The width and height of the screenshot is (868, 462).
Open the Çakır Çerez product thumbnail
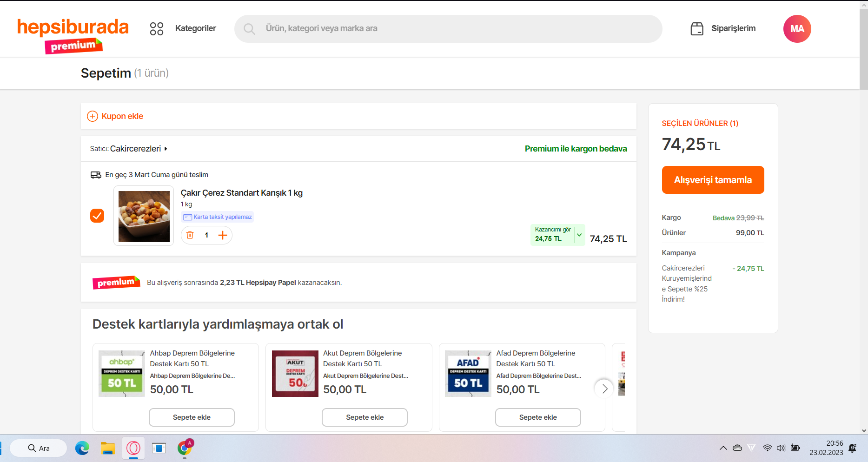tap(144, 216)
